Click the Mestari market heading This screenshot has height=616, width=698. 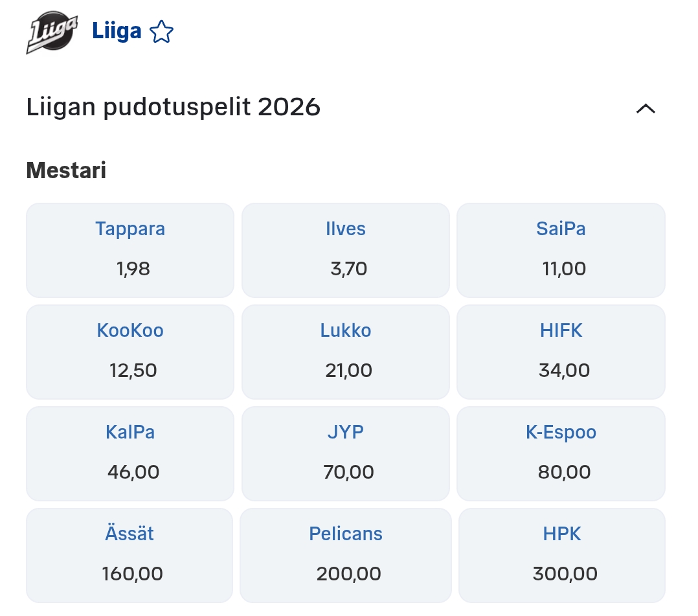tap(66, 171)
